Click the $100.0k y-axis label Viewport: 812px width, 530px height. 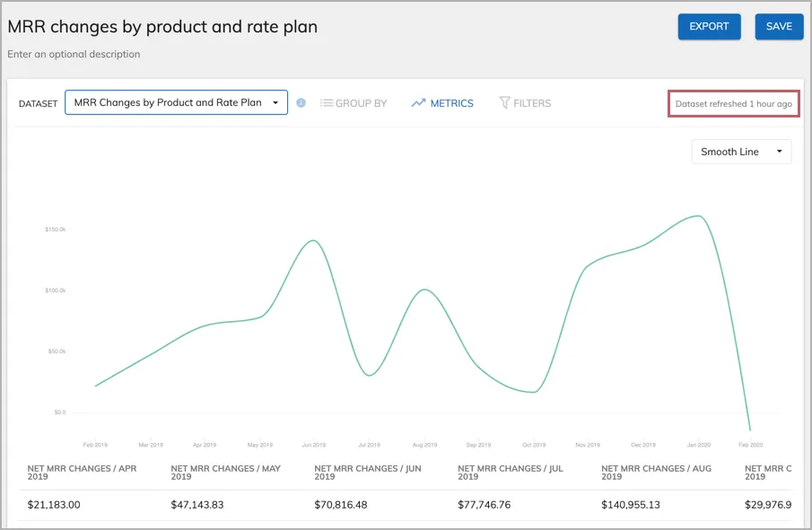tap(56, 291)
